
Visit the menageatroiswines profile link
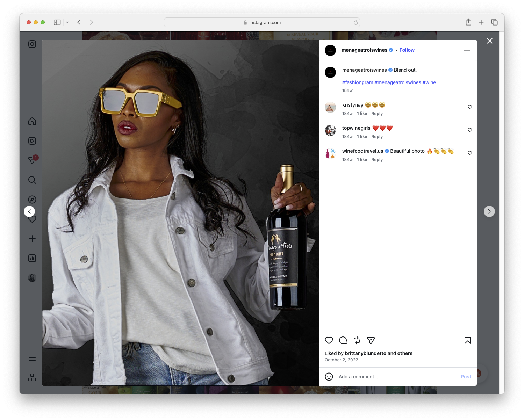coord(364,50)
